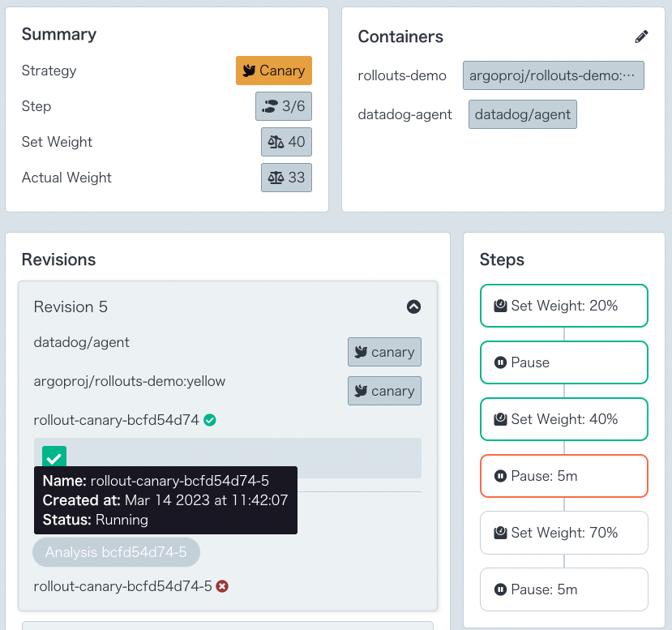Screen dimensions: 672x630
Task: Click the canary tag beside datadog/agent
Action: click(x=384, y=352)
